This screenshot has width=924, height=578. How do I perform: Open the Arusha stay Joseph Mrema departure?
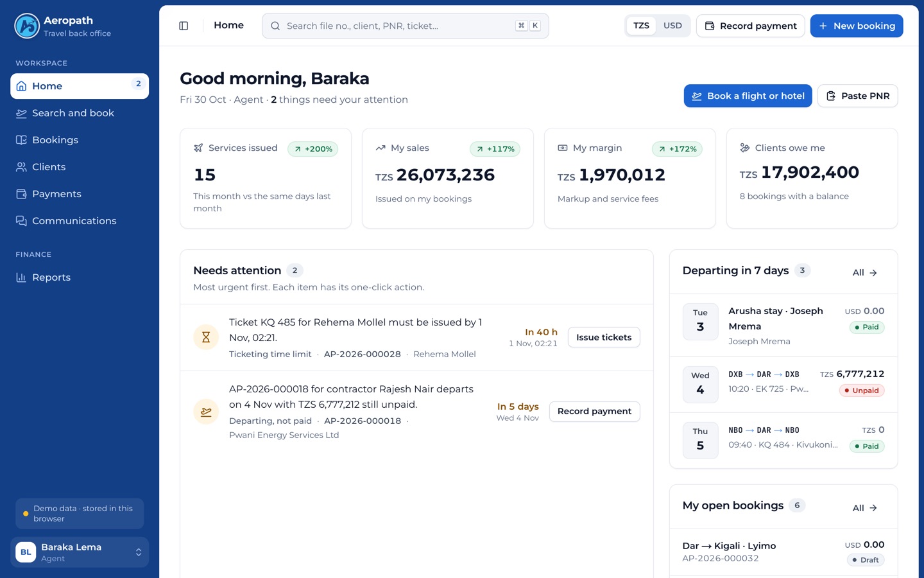[783, 326]
